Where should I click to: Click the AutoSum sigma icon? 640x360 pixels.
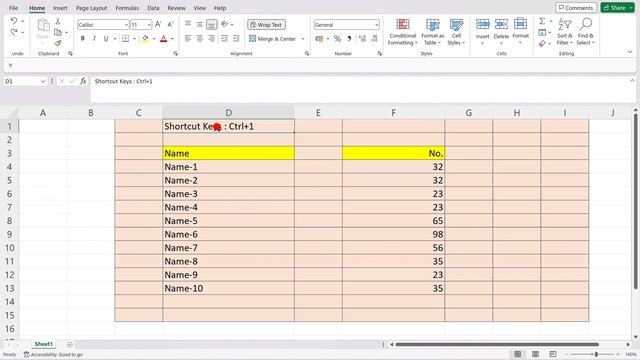pyautogui.click(x=542, y=21)
